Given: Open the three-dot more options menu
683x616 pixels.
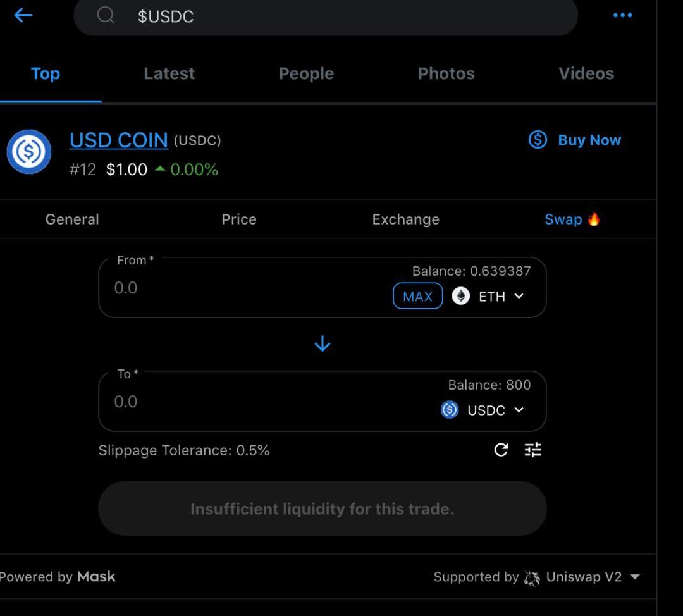Looking at the screenshot, I should (x=622, y=15).
